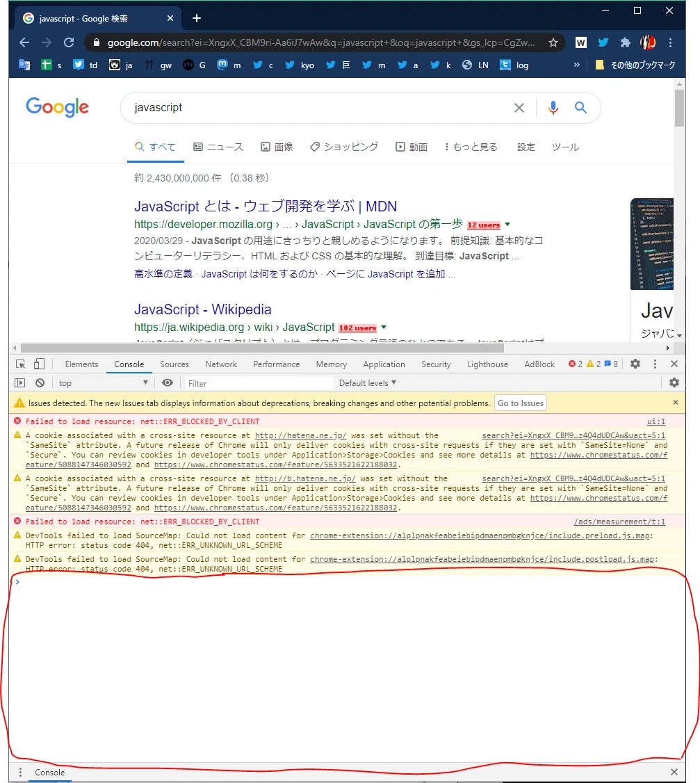This screenshot has width=700, height=783.
Task: Open the drawer three-dot menu beside Console
Action: [x=20, y=772]
